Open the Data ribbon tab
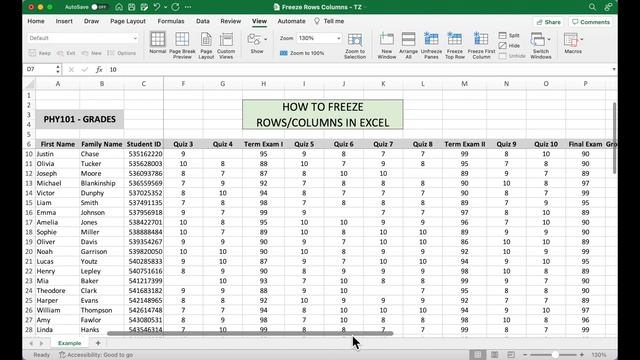This screenshot has width=640, height=360. (x=202, y=21)
